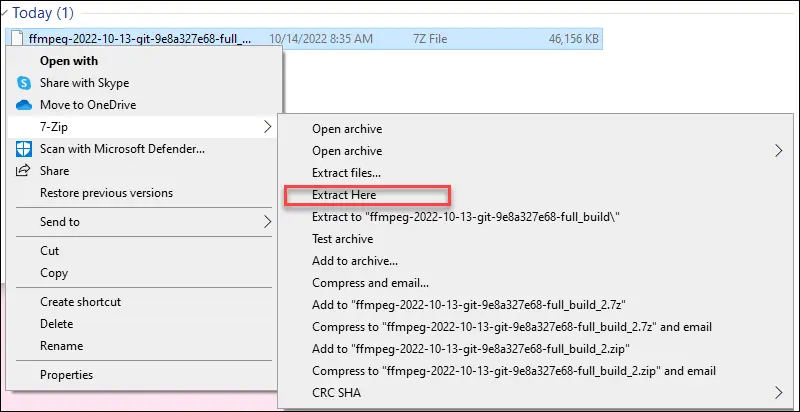Click the Skype icon in context menu
The image size is (800, 412).
tap(24, 83)
